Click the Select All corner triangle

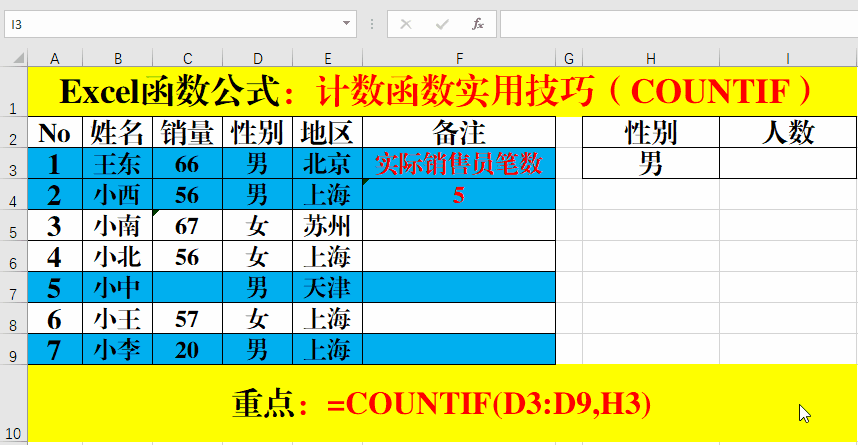18,58
